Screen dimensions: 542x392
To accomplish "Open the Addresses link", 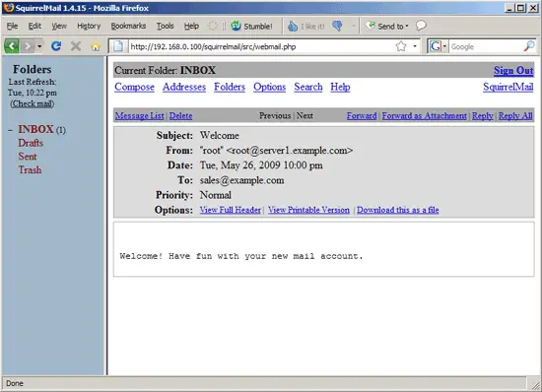I will pos(184,87).
